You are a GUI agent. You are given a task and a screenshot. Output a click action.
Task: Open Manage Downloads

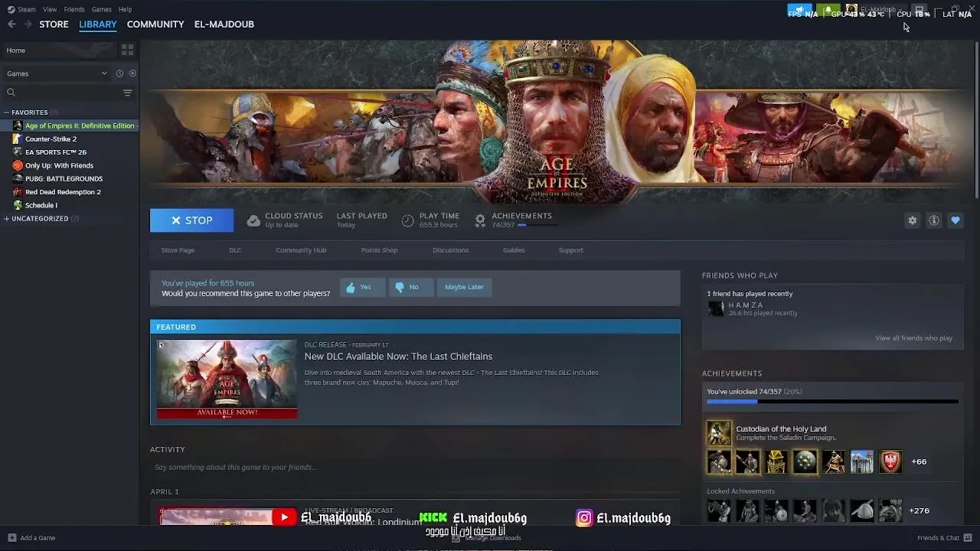click(487, 538)
